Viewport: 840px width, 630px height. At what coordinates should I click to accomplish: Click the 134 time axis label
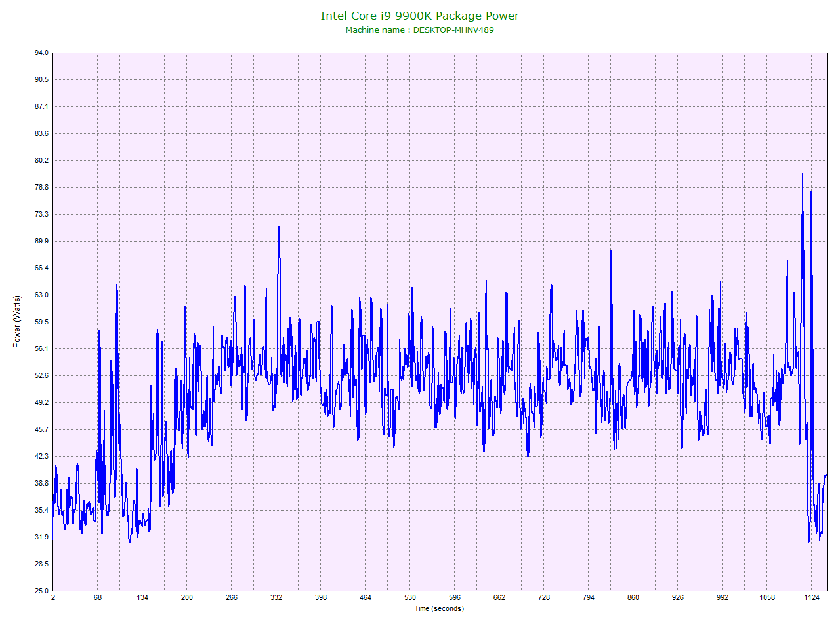(x=142, y=598)
